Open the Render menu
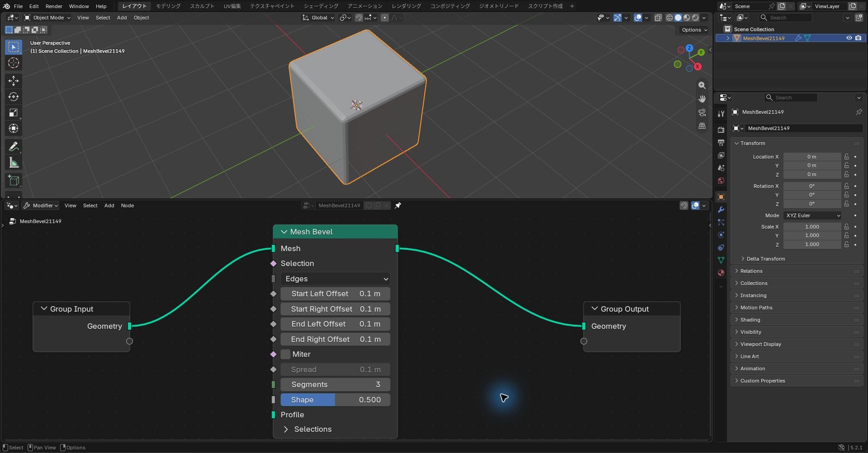 54,6
